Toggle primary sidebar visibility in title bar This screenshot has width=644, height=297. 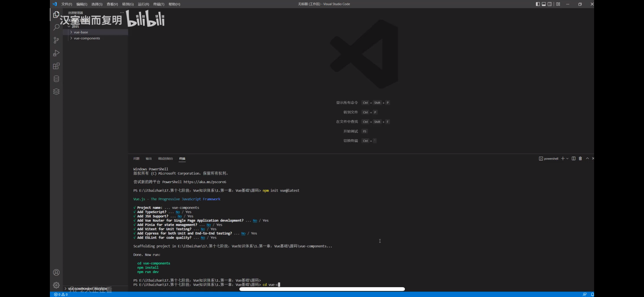click(537, 4)
